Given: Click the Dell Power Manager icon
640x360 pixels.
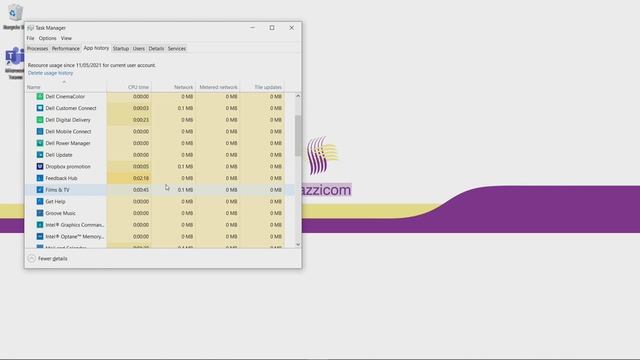Looking at the screenshot, I should click(x=40, y=143).
